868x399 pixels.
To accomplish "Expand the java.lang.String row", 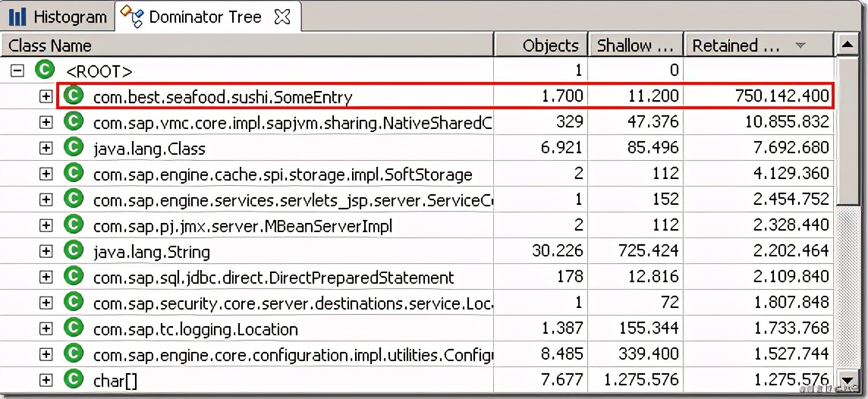I will [46, 251].
